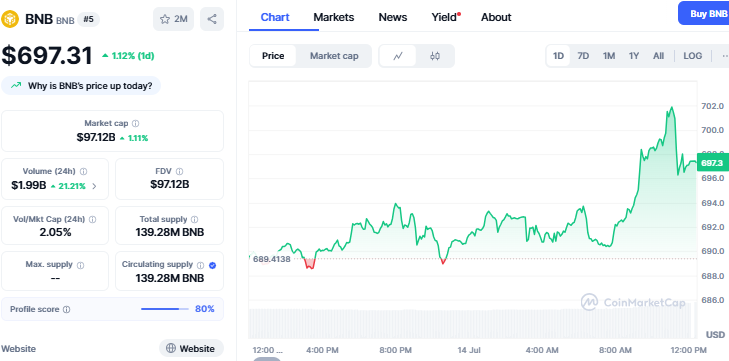Screen dimensions: 729x361
Task: Set chart range to 1D
Action: 558,56
